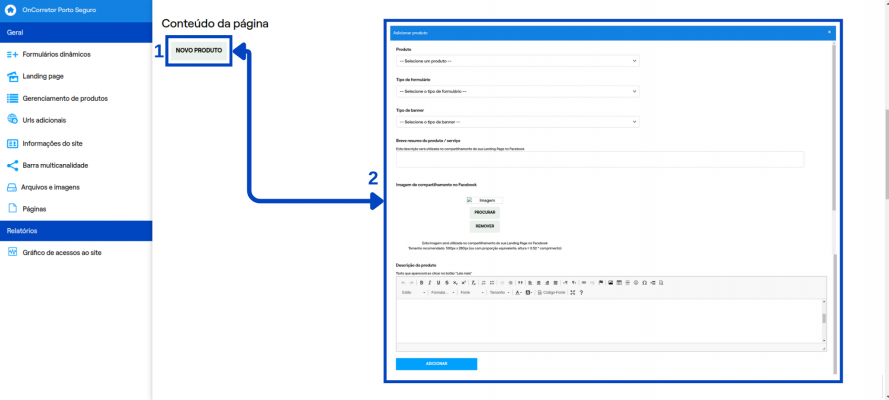Click the Geral section header
This screenshot has width=889, height=400.
click(x=76, y=32)
